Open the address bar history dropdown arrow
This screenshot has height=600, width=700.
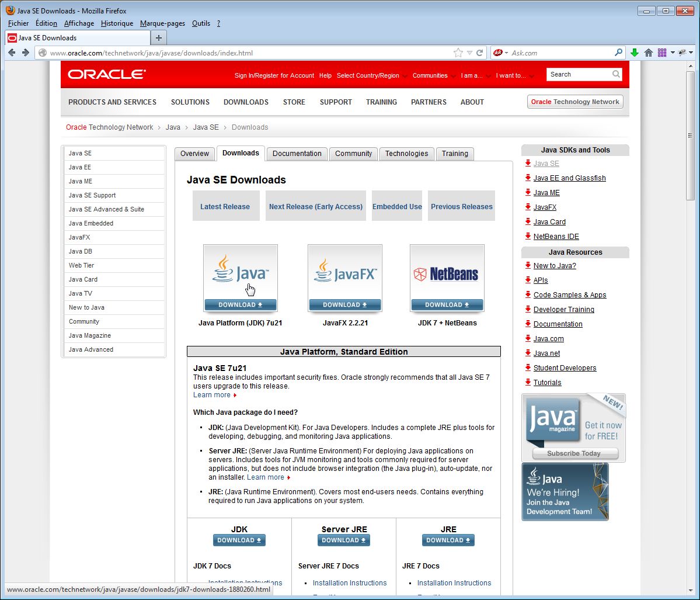(469, 53)
